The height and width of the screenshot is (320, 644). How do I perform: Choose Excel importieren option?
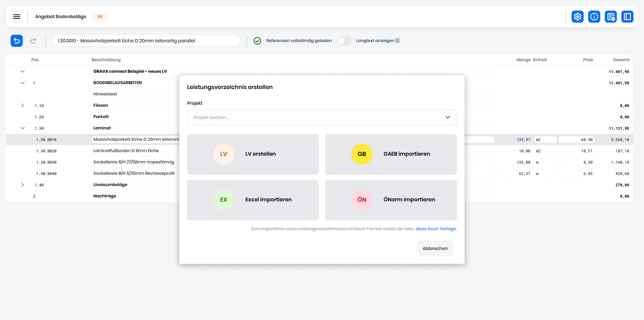tap(253, 200)
